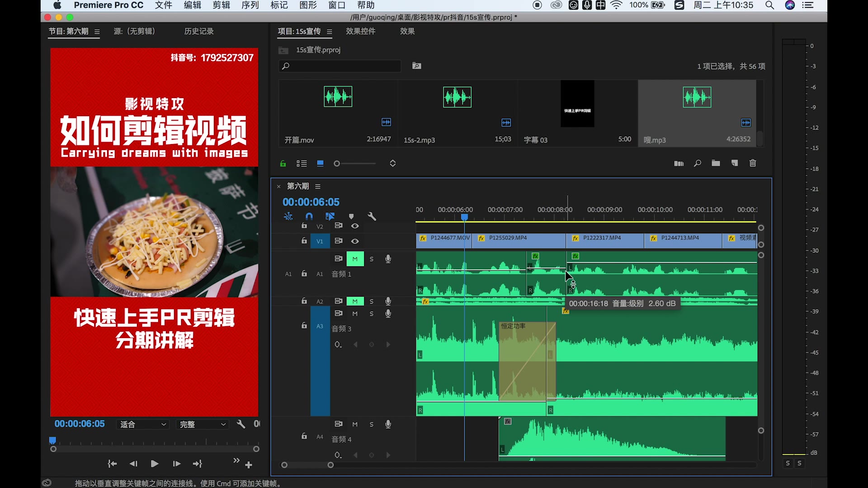Unmute audio track A1 with M button
Image resolution: width=868 pixels, height=488 pixels.
point(355,259)
